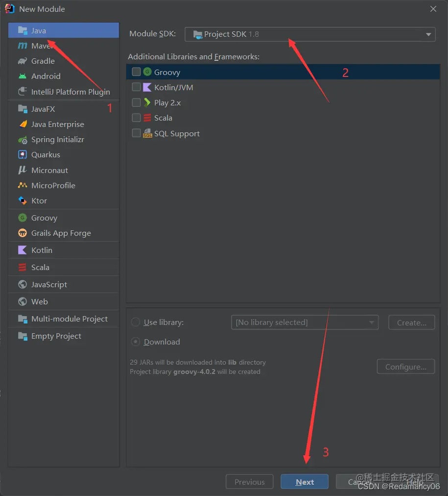Click the Cancel button
Image resolution: width=448 pixels, height=496 pixels.
tap(359, 482)
